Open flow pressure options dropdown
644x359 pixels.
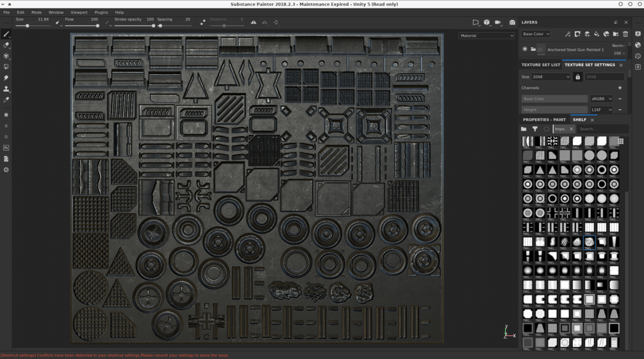tap(108, 24)
